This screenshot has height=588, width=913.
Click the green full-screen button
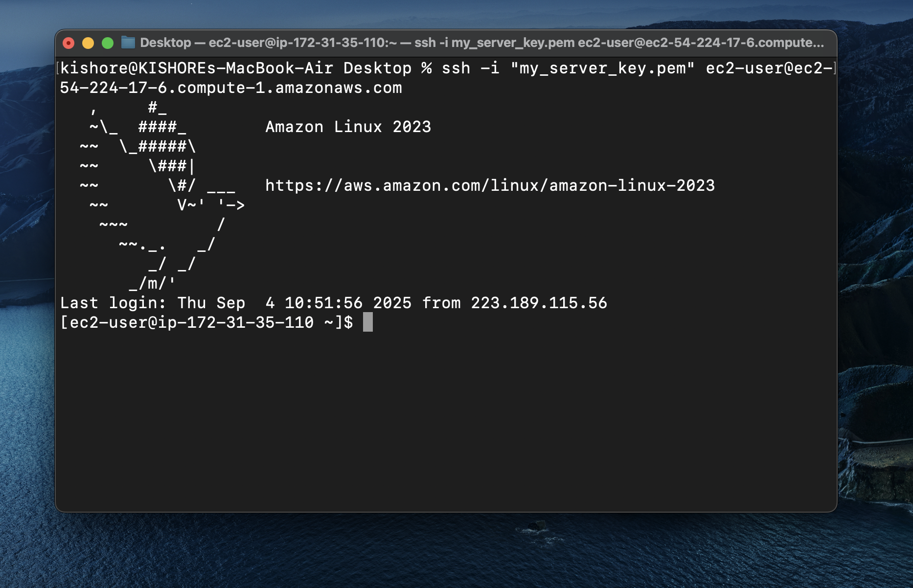point(108,43)
